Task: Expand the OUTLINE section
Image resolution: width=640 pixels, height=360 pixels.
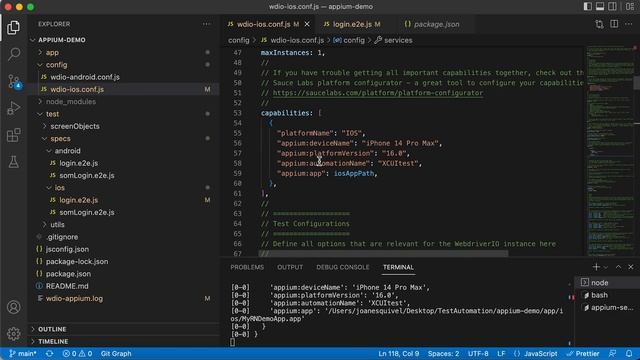Action: 124,329
